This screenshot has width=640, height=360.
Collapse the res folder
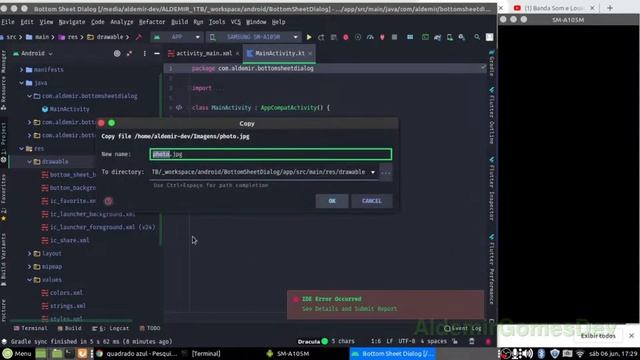click(22, 149)
